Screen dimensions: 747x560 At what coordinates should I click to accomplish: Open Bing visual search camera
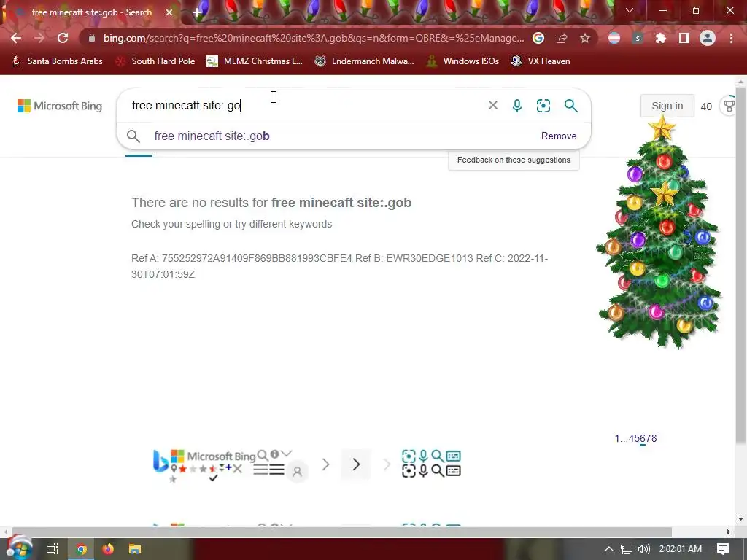click(543, 105)
